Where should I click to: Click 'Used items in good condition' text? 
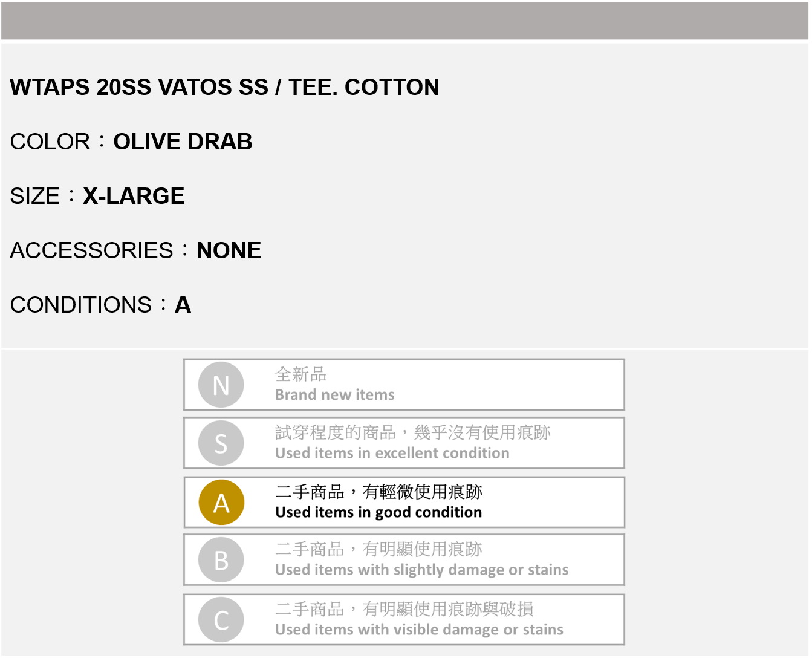click(x=378, y=512)
